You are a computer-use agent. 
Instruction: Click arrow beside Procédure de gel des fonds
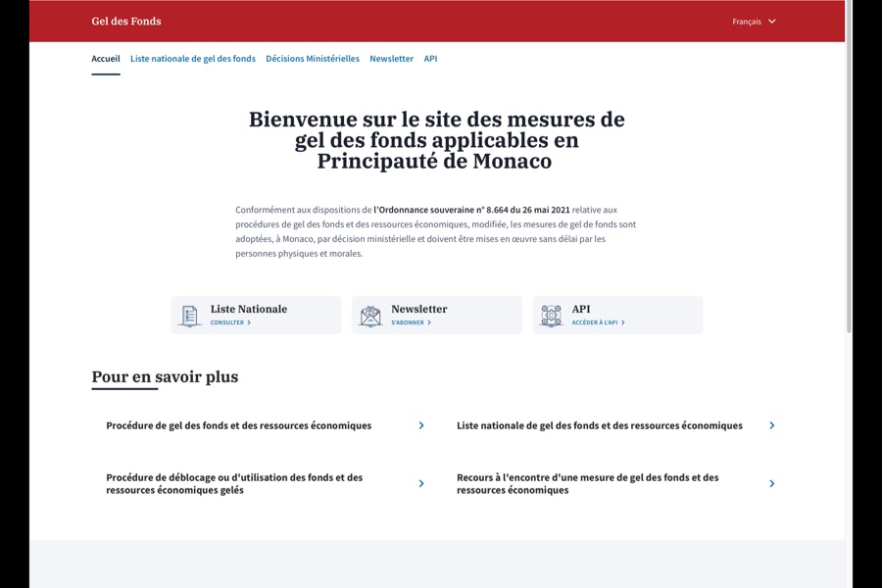point(421,425)
